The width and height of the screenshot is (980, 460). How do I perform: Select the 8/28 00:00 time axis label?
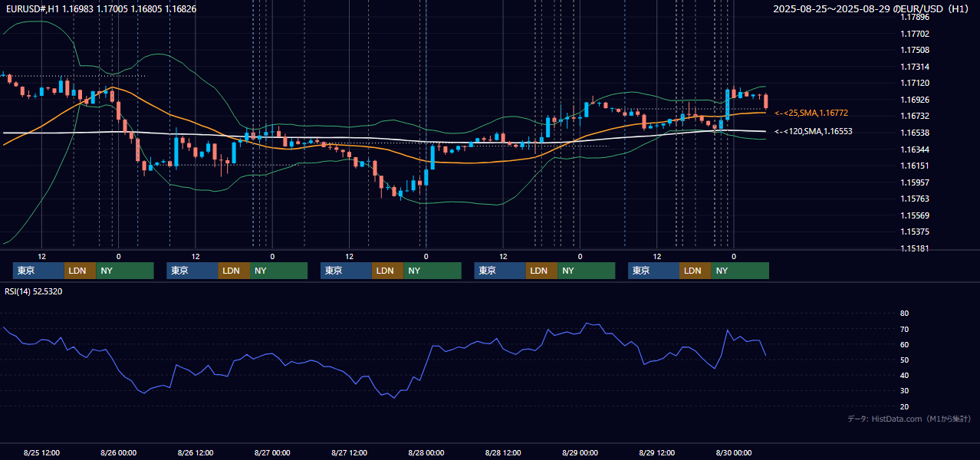426,452
